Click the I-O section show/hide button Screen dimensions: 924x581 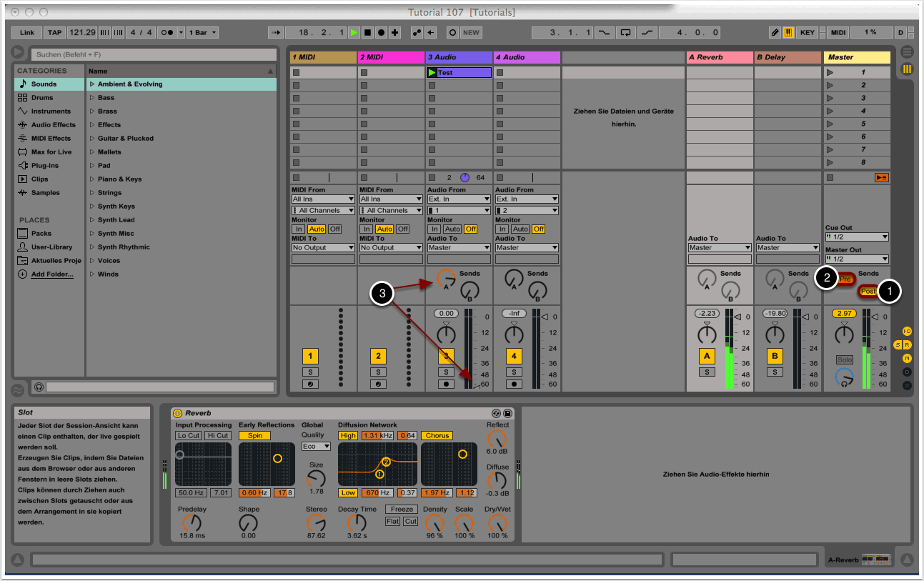click(907, 331)
